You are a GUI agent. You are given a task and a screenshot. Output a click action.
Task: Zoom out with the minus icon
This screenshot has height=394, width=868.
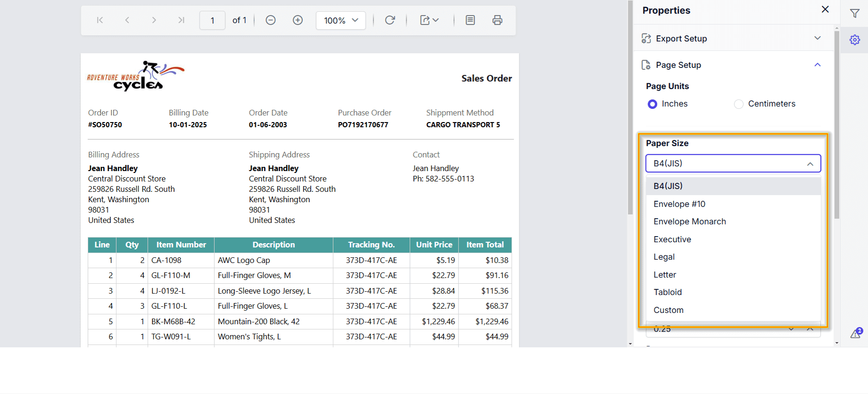pos(270,20)
